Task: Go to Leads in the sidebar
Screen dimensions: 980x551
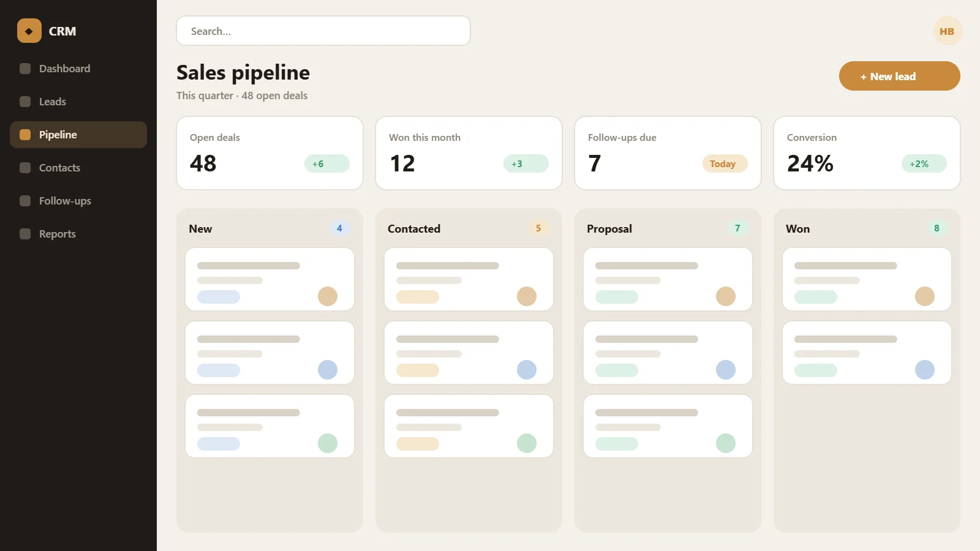Action: (78, 102)
